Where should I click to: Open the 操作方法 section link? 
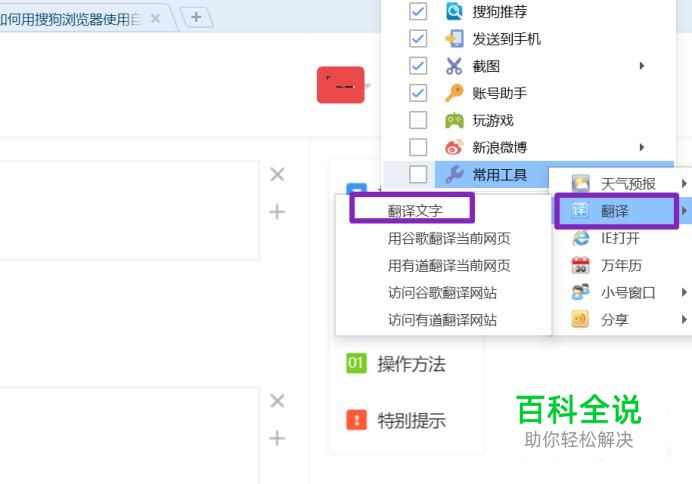[411, 364]
